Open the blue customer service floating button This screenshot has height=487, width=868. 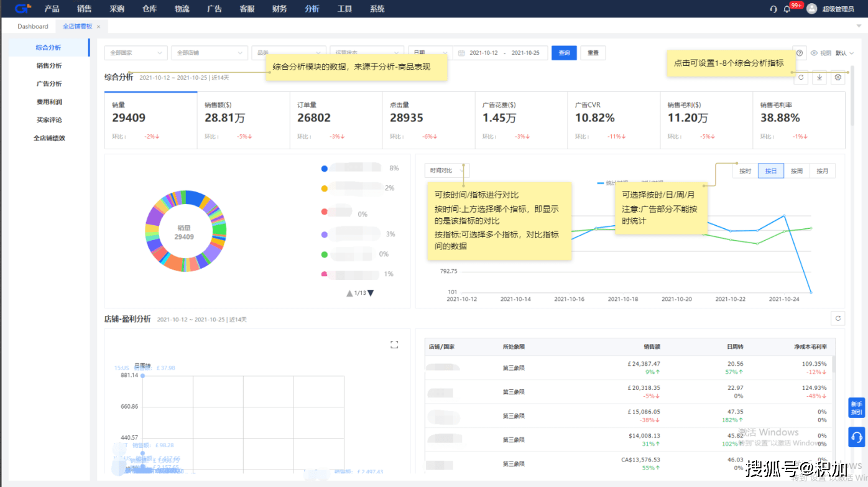[x=856, y=437]
